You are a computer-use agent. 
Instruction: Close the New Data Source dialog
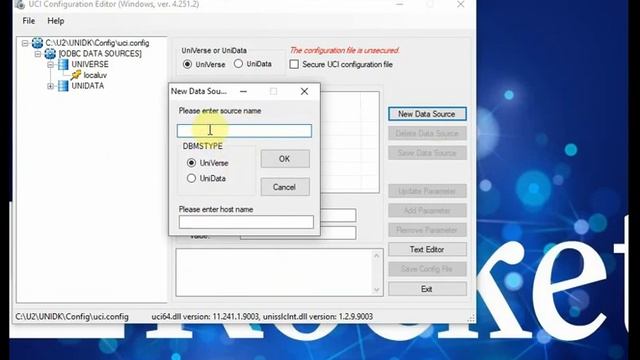pyautogui.click(x=304, y=91)
